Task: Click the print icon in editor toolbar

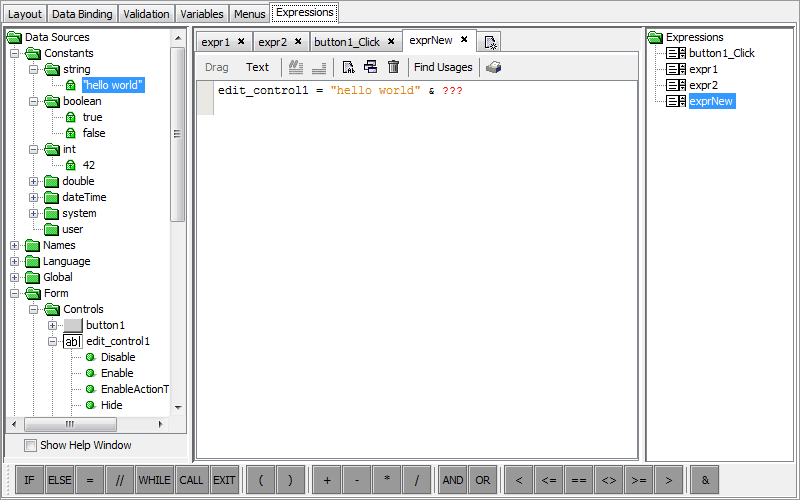Action: click(x=493, y=67)
